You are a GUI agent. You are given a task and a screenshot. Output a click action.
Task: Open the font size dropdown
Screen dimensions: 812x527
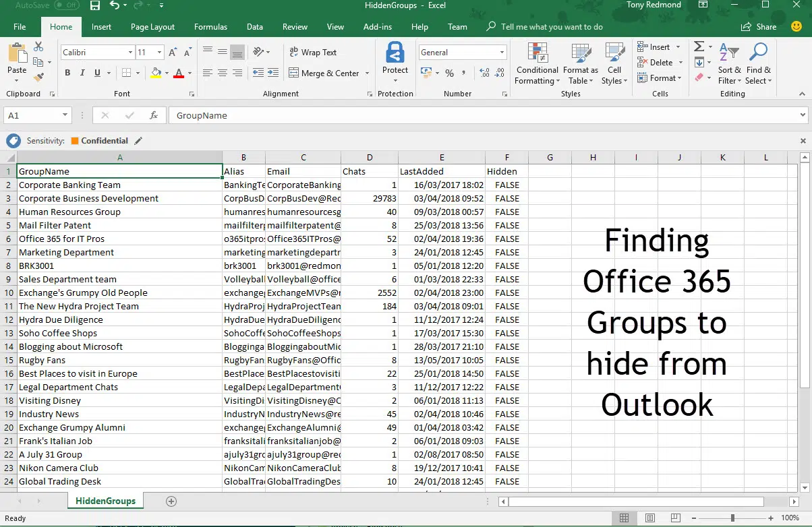(159, 52)
